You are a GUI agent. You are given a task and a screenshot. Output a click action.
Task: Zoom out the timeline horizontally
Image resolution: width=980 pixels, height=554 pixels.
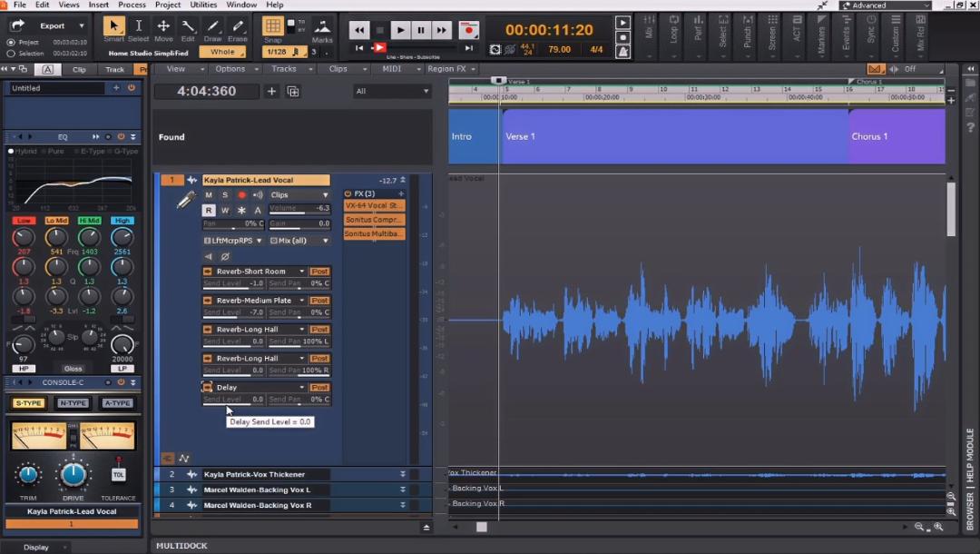coord(918,527)
